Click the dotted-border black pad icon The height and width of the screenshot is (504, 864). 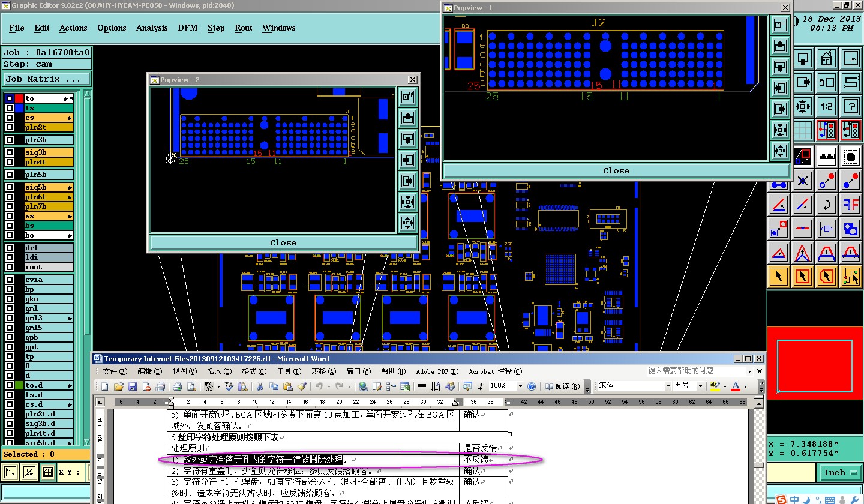pos(850,157)
